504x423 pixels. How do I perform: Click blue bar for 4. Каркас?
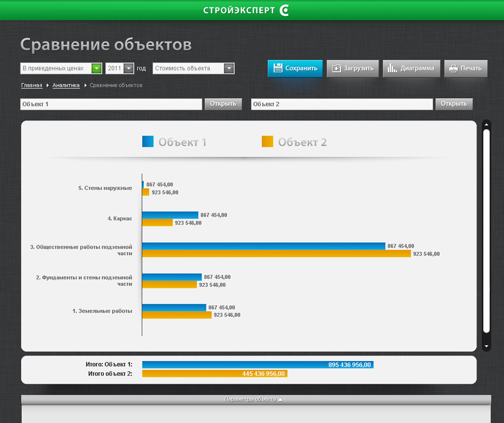(170, 215)
